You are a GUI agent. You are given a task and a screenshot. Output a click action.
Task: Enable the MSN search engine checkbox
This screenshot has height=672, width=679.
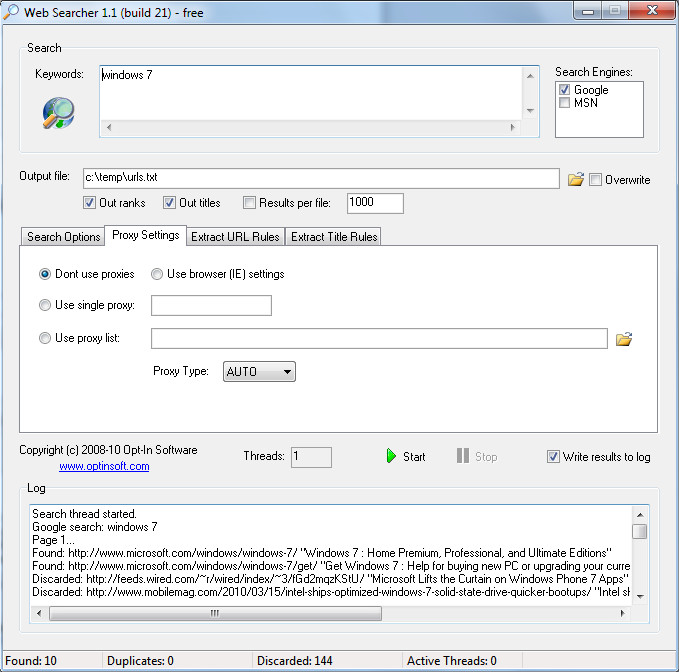pos(564,103)
